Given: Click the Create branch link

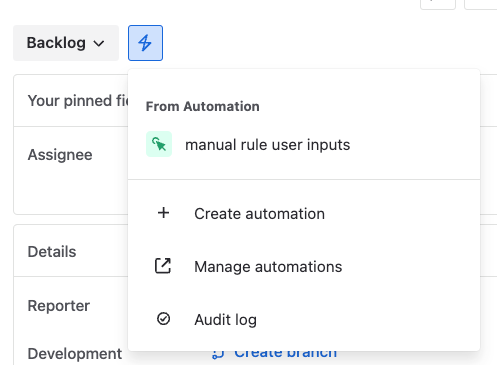Looking at the screenshot, I should (285, 353).
